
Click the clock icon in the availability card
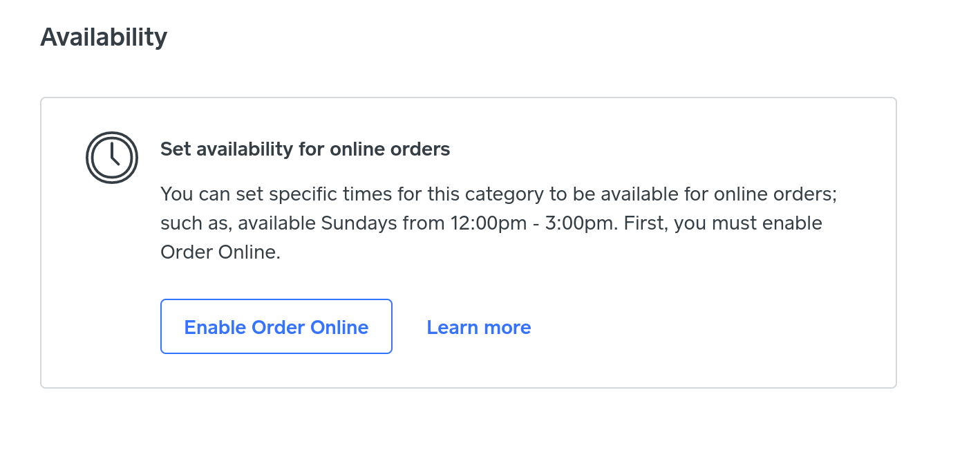coord(112,158)
